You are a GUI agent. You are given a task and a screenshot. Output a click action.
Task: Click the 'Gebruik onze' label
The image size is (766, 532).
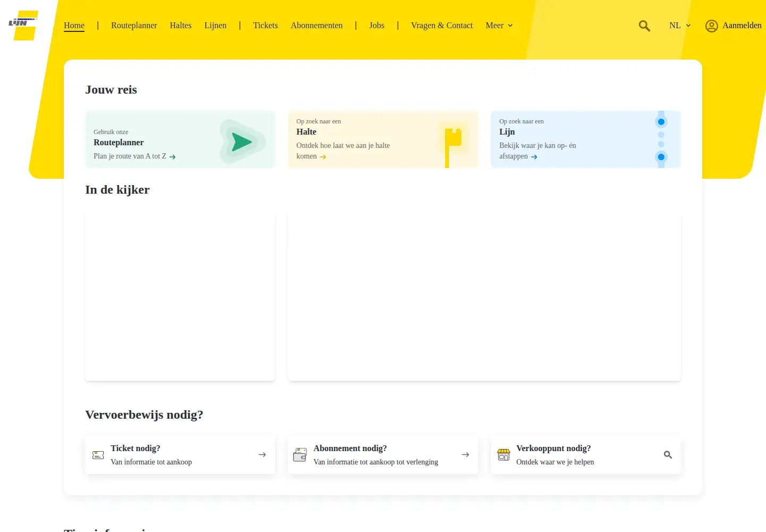tap(111, 132)
